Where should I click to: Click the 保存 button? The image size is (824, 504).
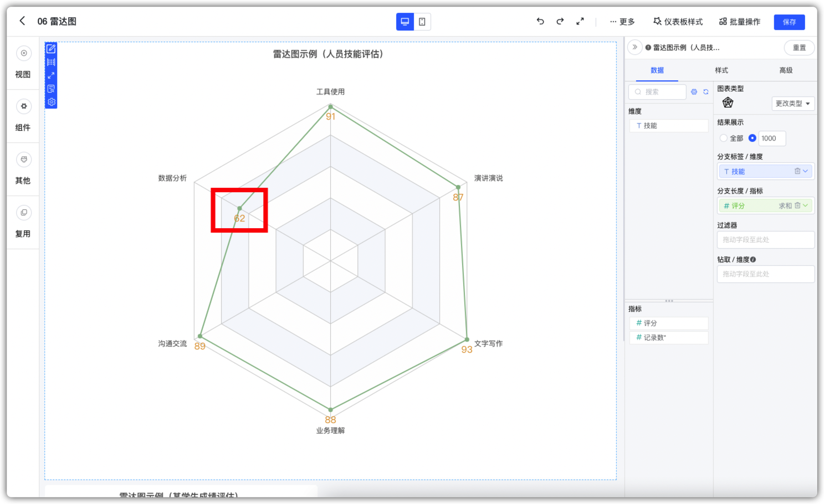click(x=789, y=22)
